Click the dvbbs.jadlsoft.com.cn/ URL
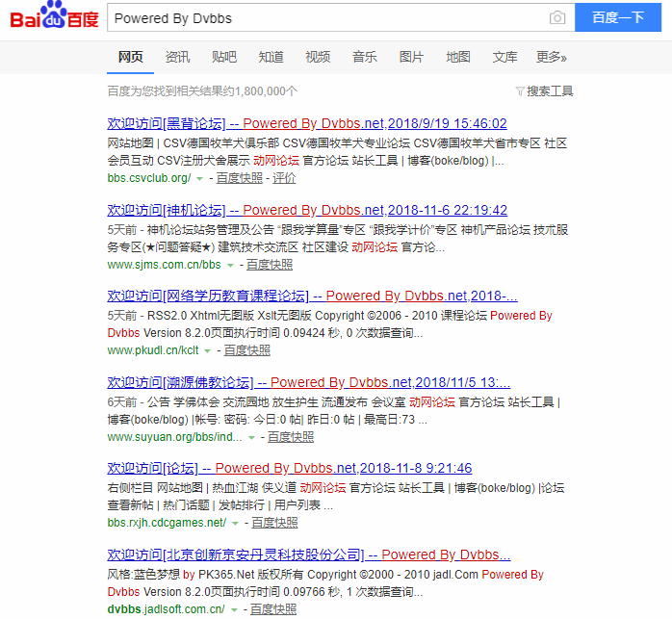Viewport: 672px width, 619px height. click(x=166, y=609)
